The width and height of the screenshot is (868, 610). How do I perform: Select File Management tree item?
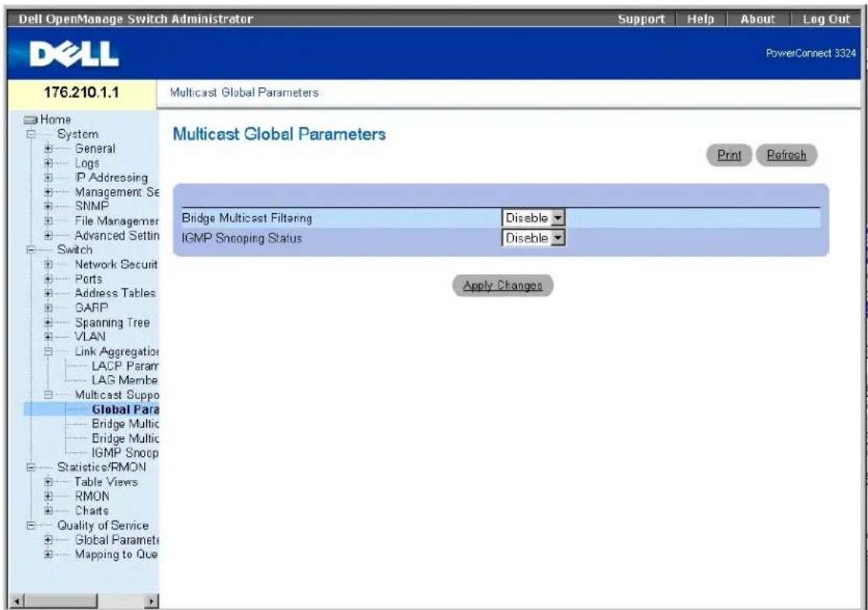[x=117, y=221]
